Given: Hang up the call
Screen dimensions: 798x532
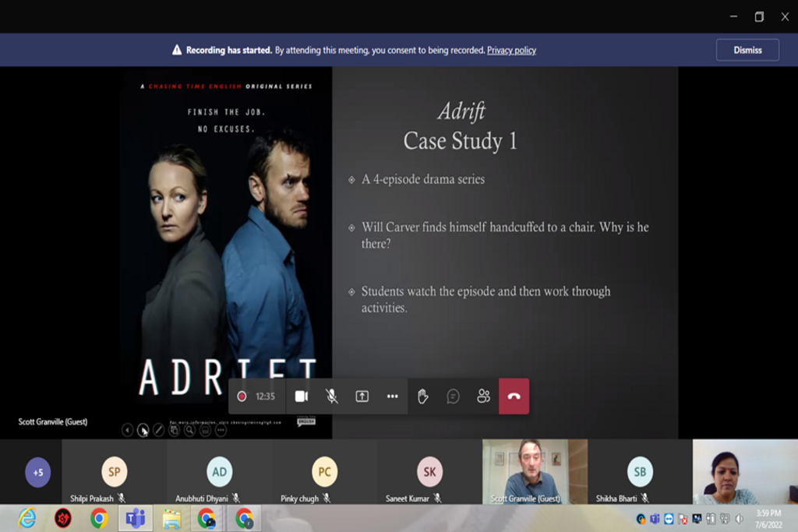Looking at the screenshot, I should point(514,396).
